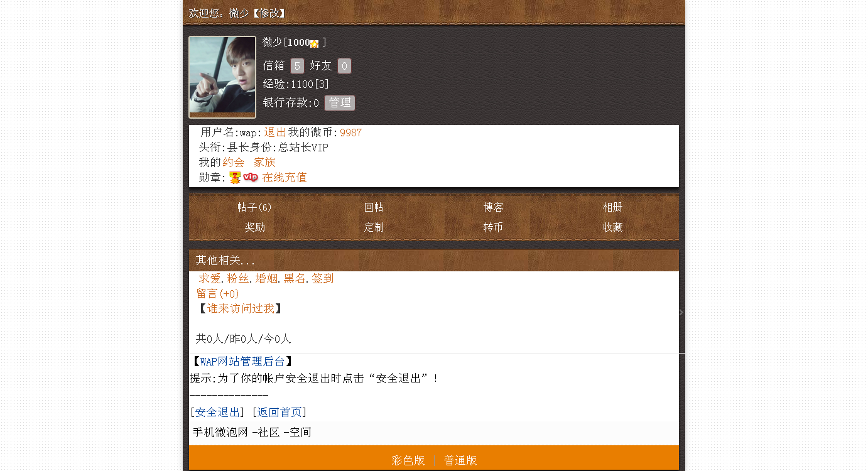The image size is (868, 471).
Task: Open 谁来访问过我 visitors link
Action: point(241,308)
